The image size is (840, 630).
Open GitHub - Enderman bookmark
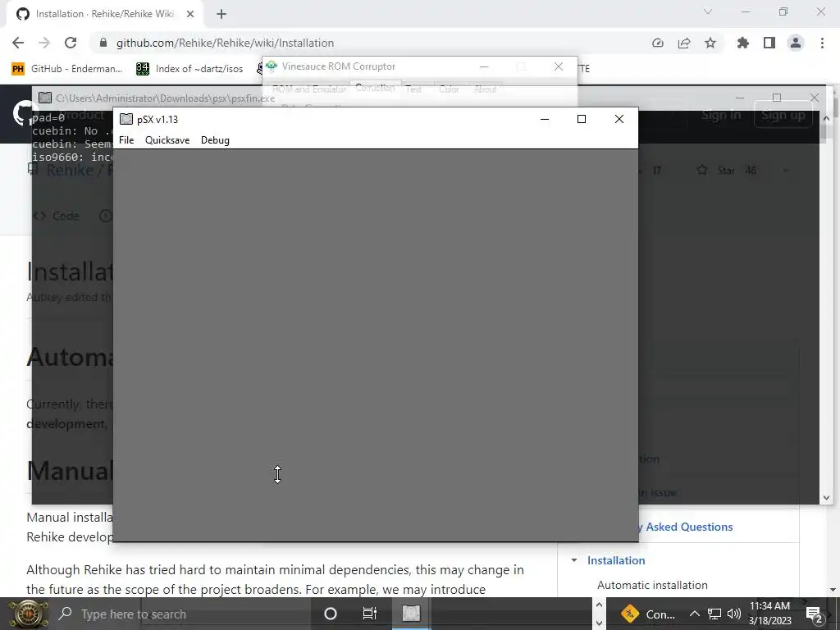pos(67,69)
